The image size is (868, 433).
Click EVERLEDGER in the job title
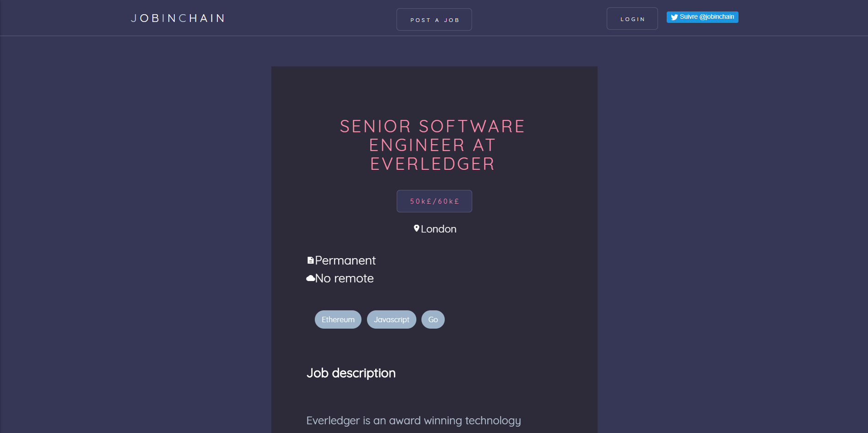432,164
